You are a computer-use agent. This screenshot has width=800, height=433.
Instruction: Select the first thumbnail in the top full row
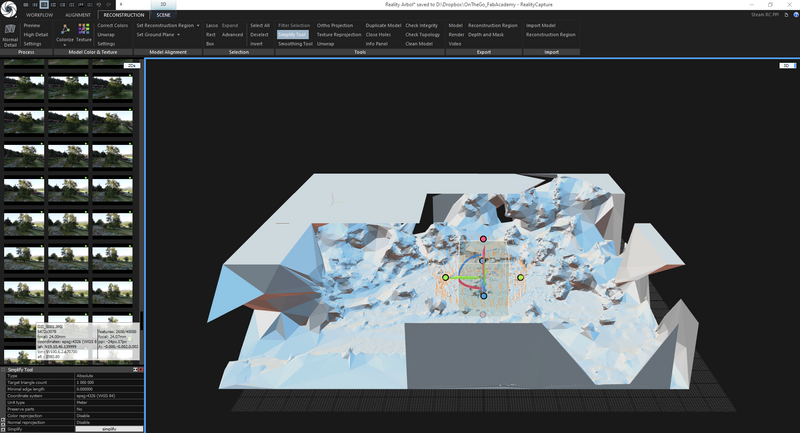(x=24, y=88)
